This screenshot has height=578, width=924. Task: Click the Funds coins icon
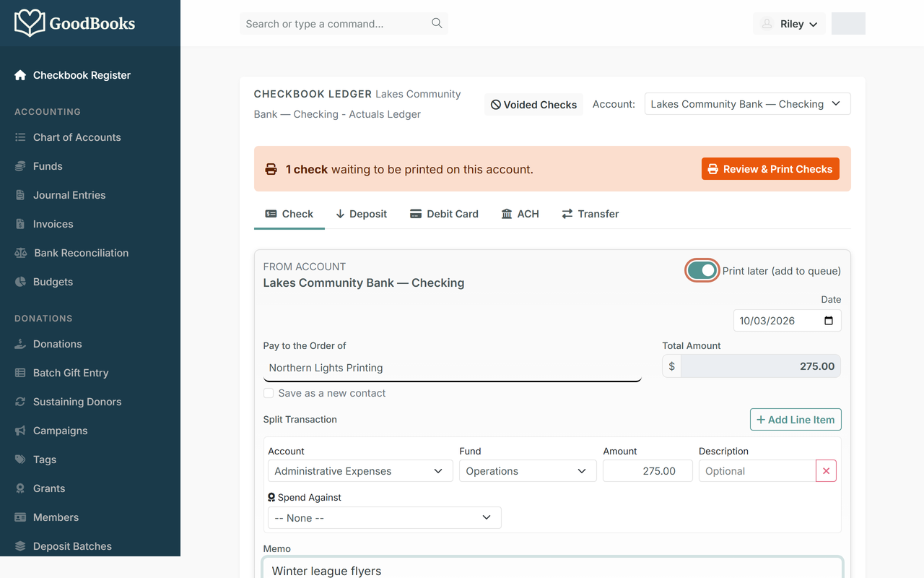[x=20, y=166]
